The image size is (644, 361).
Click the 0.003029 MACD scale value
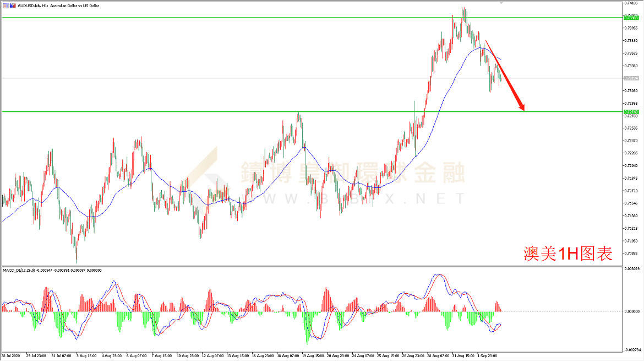[x=632, y=269]
